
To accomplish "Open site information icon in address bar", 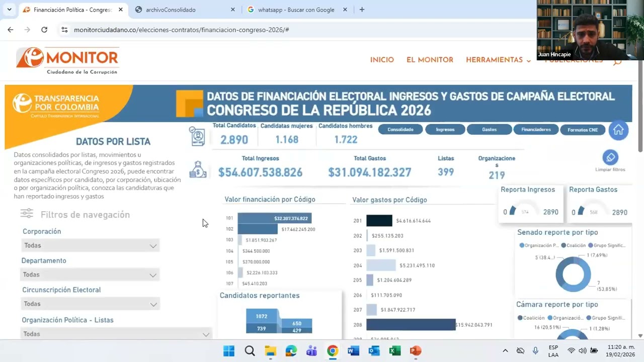I will (64, 30).
